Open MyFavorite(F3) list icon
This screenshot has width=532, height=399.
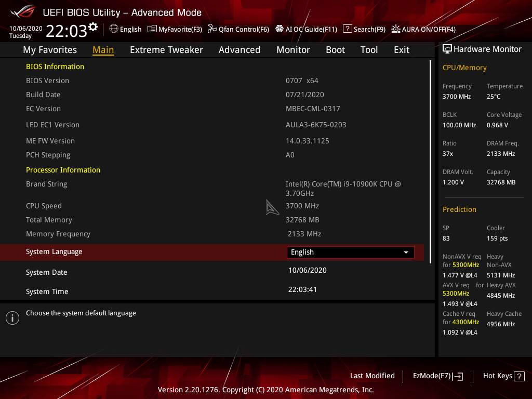coord(152,29)
